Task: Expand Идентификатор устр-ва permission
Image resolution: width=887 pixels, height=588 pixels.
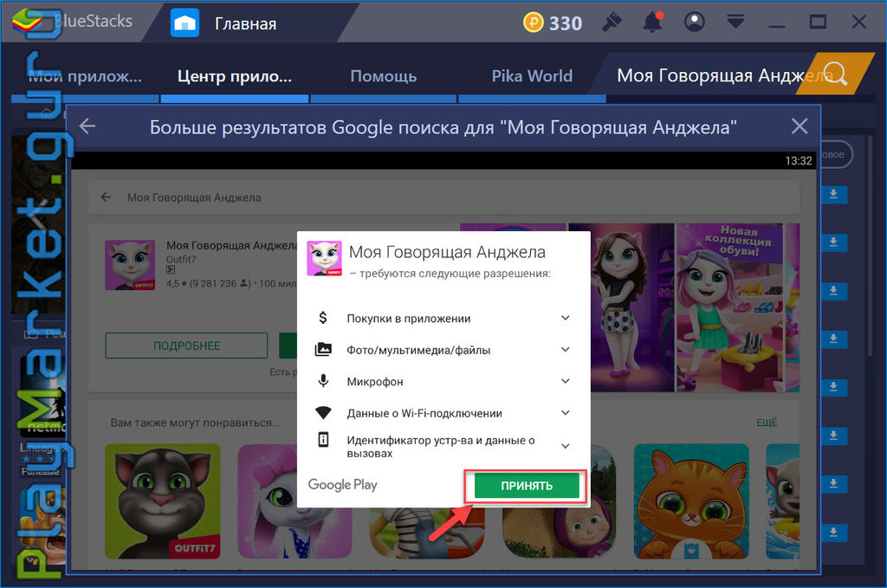Action: click(x=565, y=446)
